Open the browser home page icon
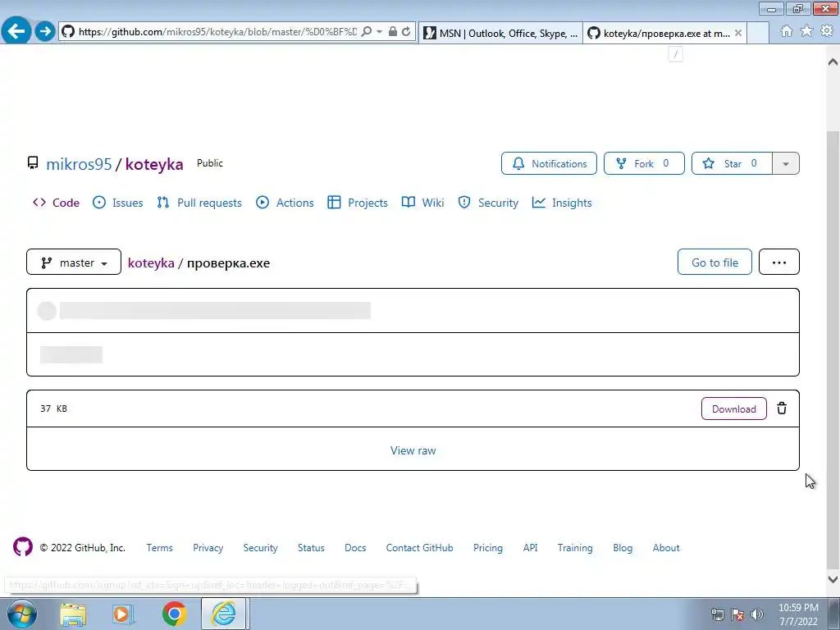Image resolution: width=840 pixels, height=630 pixels. pos(787,31)
